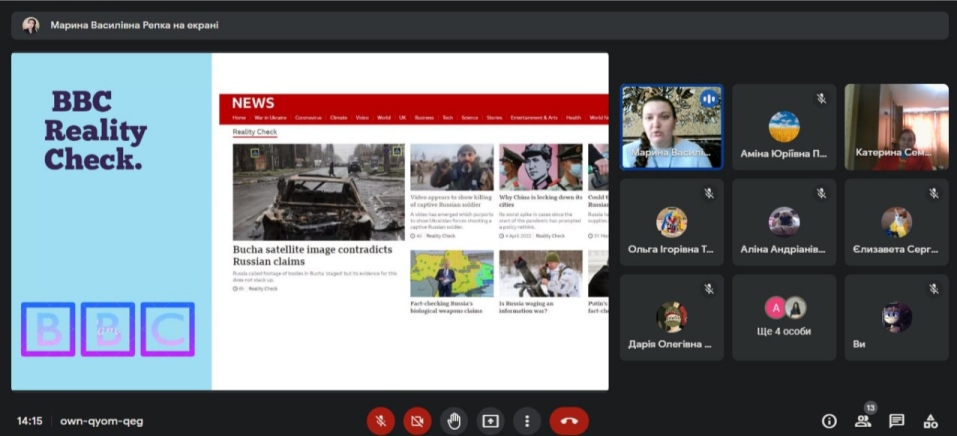Click the audio indicator on Марина's tile

(x=709, y=99)
